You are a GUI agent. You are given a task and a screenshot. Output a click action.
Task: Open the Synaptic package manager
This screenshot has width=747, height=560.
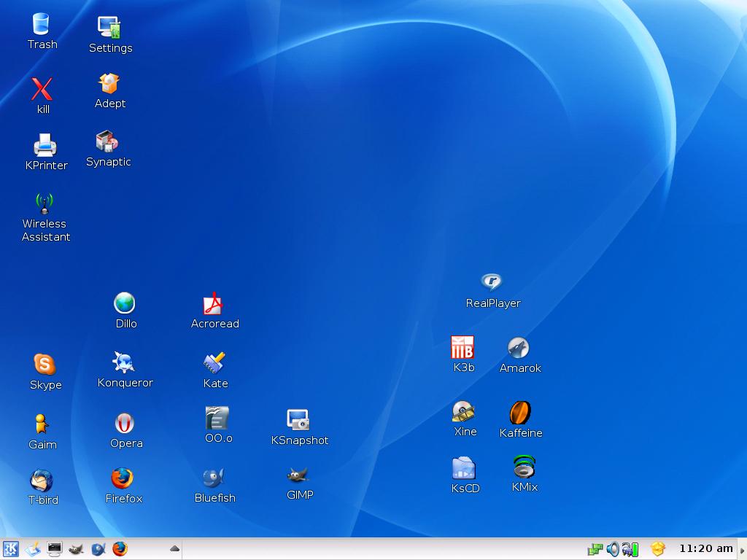[x=107, y=141]
